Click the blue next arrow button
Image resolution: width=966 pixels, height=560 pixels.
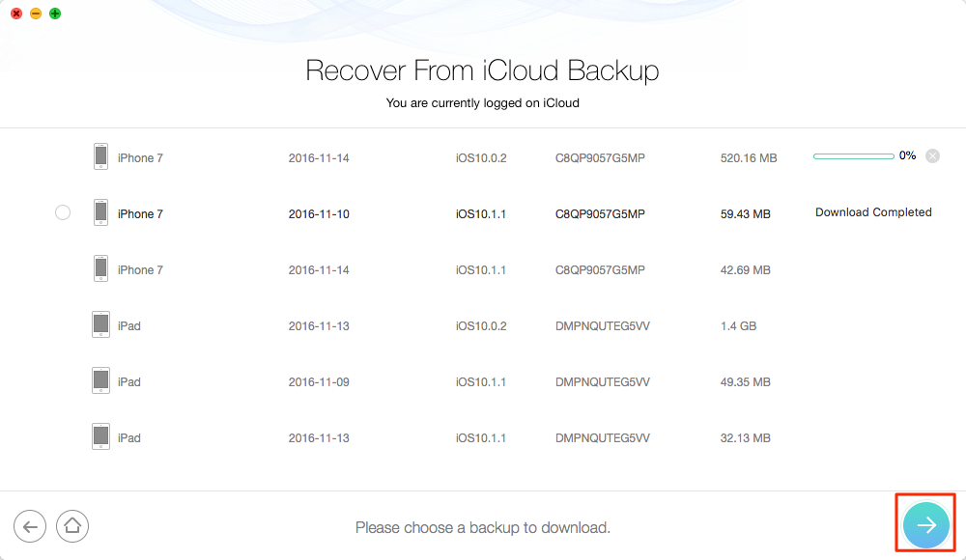926,525
